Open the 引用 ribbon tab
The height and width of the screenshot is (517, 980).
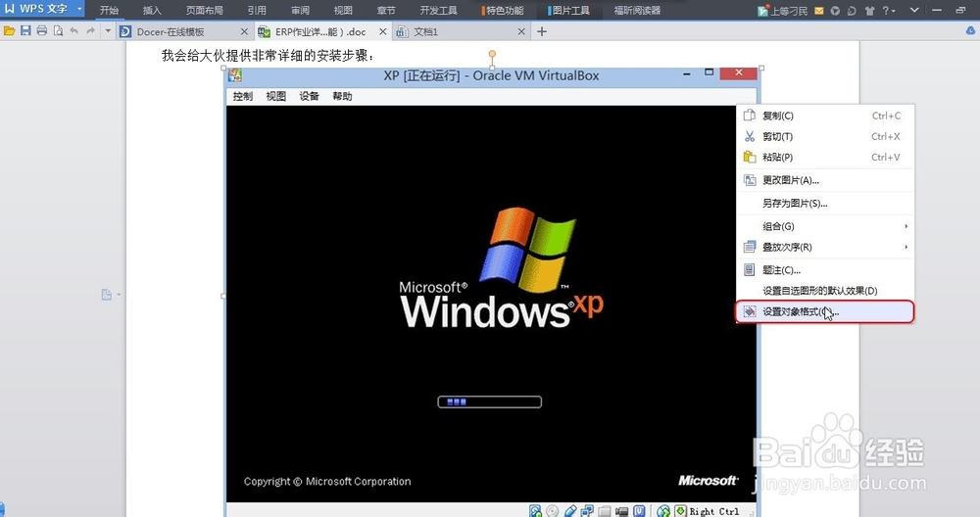click(x=256, y=10)
